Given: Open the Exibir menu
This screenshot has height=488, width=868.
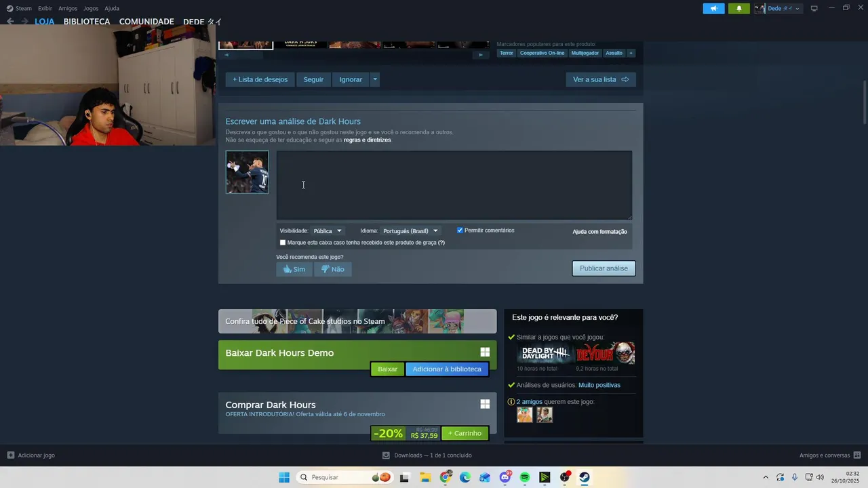Looking at the screenshot, I should click(45, 8).
